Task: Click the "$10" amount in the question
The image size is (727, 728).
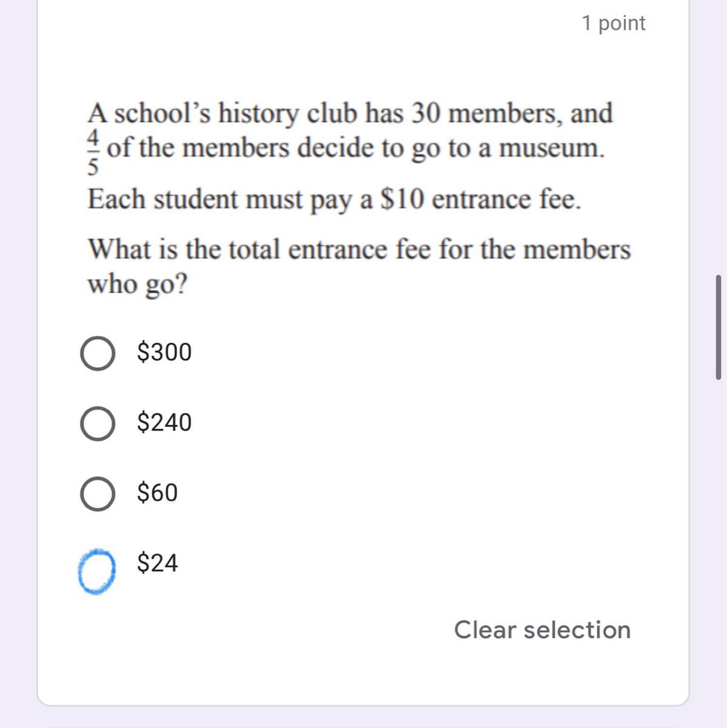Action: [401, 200]
